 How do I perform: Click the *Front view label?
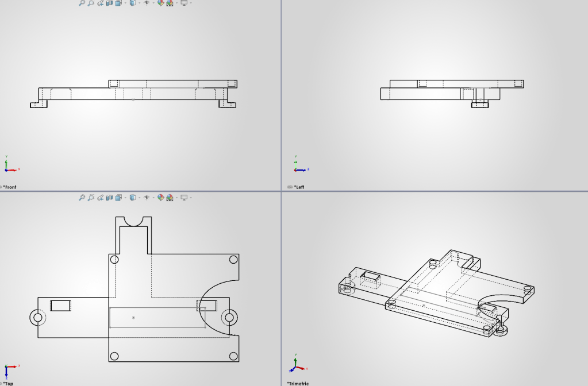tap(10, 187)
